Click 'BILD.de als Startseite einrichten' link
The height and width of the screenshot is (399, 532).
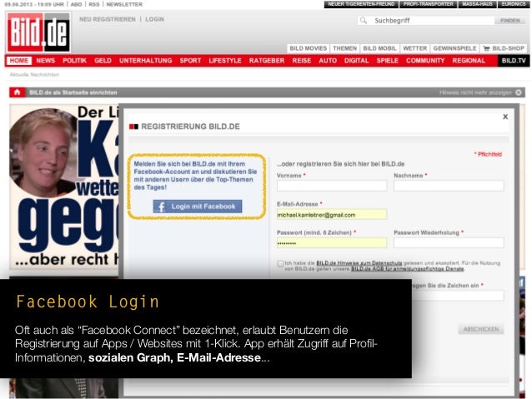click(73, 92)
